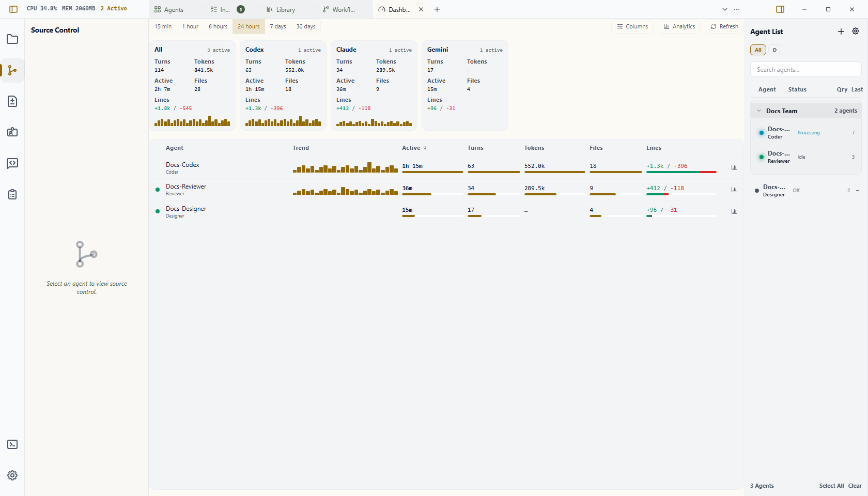Click the Qry column header

point(842,89)
